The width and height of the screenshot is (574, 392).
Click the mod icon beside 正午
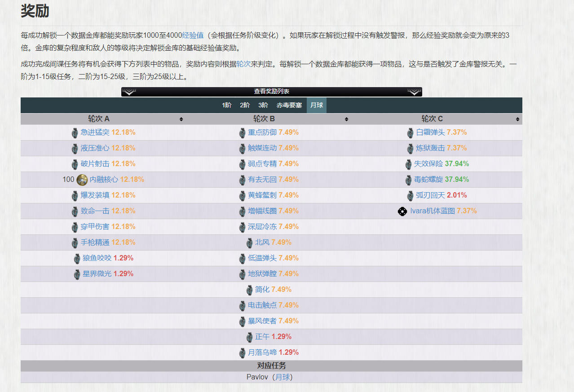[x=250, y=337]
